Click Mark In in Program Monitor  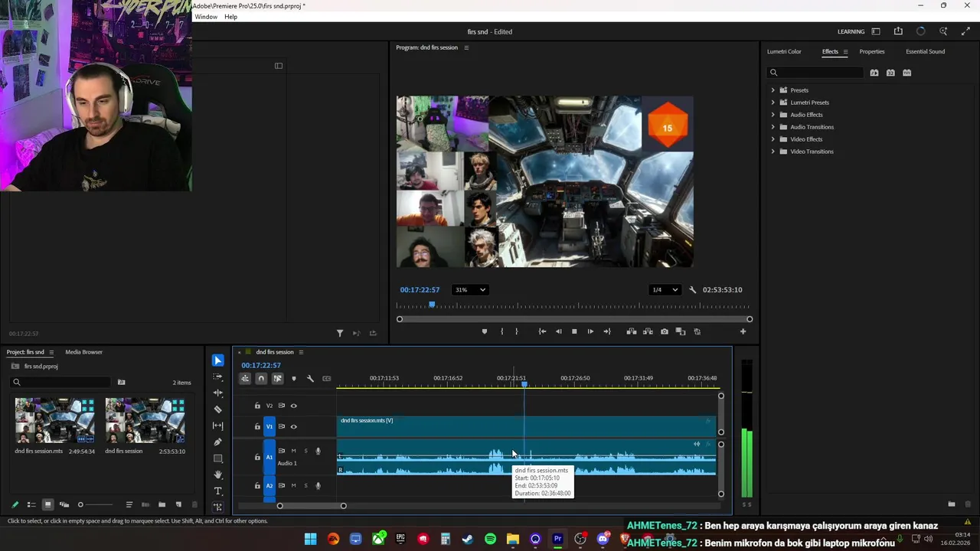tap(502, 331)
